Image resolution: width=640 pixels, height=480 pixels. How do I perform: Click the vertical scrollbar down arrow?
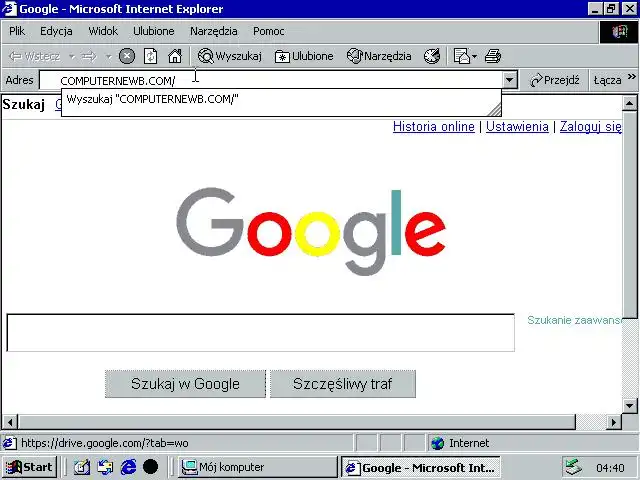[x=629, y=406]
